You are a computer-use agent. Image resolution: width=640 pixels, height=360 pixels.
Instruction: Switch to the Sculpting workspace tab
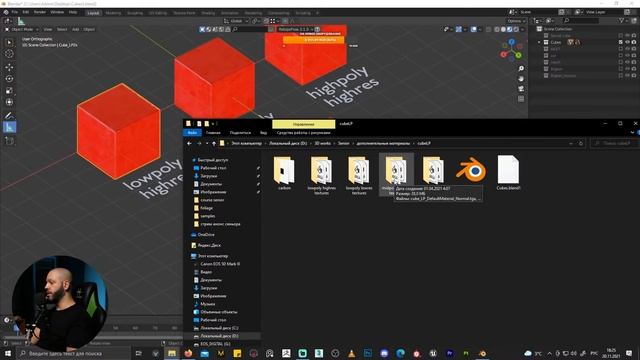(x=135, y=13)
